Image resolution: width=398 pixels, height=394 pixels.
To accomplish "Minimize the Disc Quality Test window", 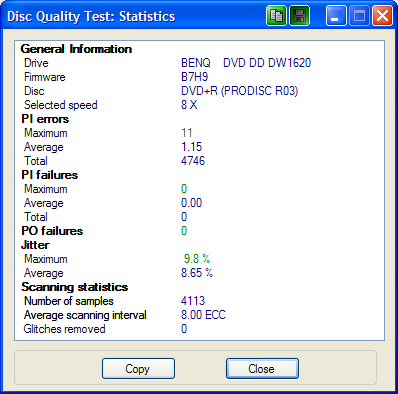I will pos(336,15).
